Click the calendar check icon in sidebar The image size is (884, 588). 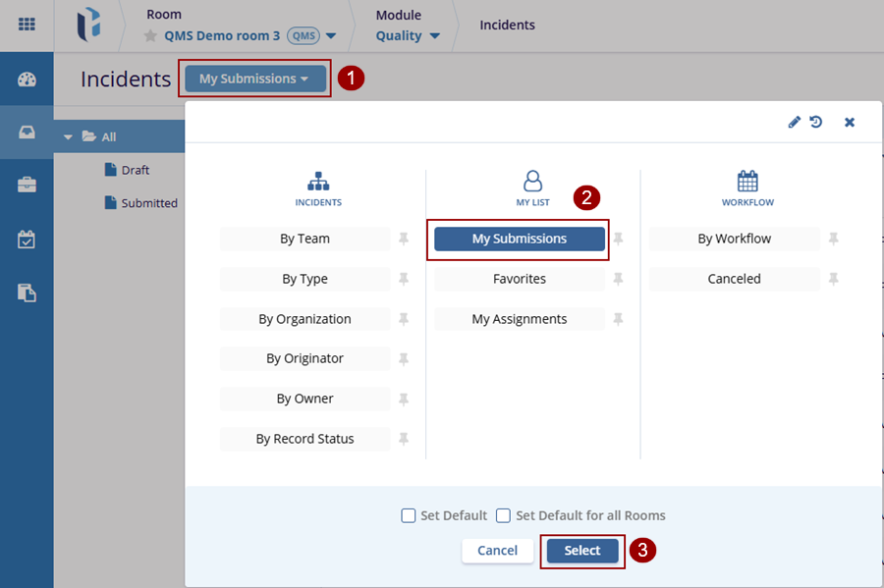coord(27,239)
